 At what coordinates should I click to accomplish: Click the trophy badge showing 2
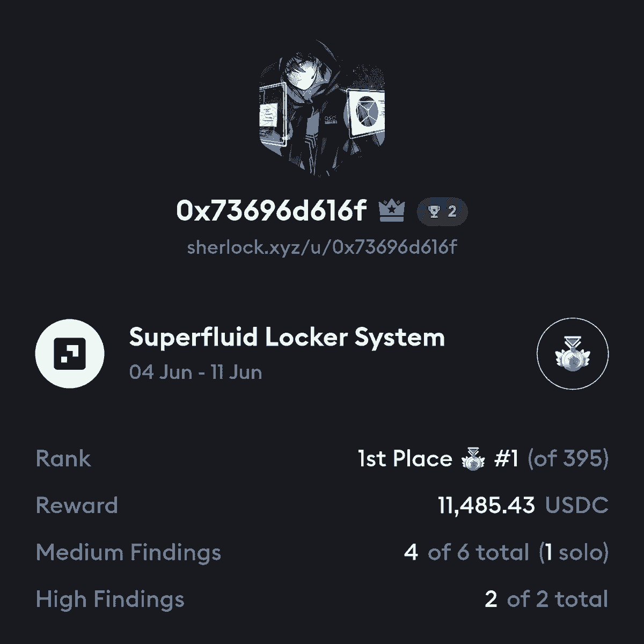pyautogui.click(x=442, y=211)
